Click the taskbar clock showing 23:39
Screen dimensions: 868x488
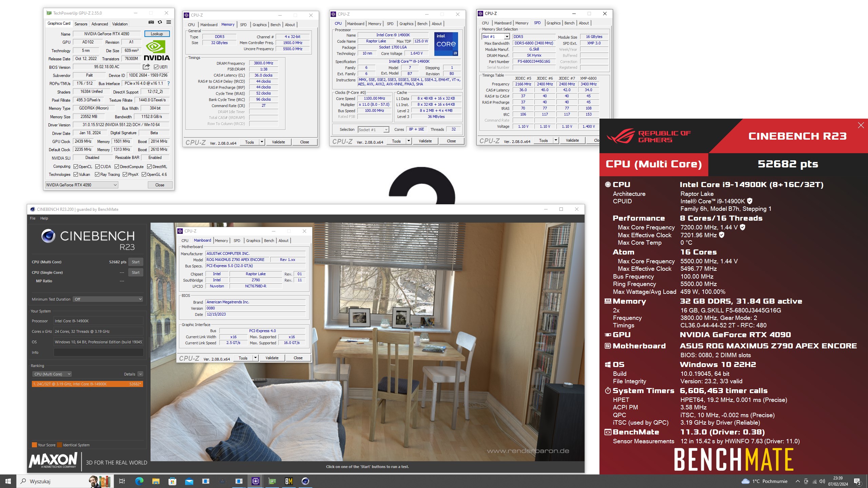click(838, 481)
